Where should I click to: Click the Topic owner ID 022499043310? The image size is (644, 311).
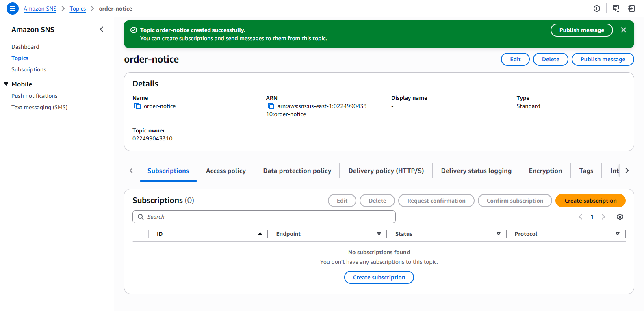pyautogui.click(x=152, y=138)
